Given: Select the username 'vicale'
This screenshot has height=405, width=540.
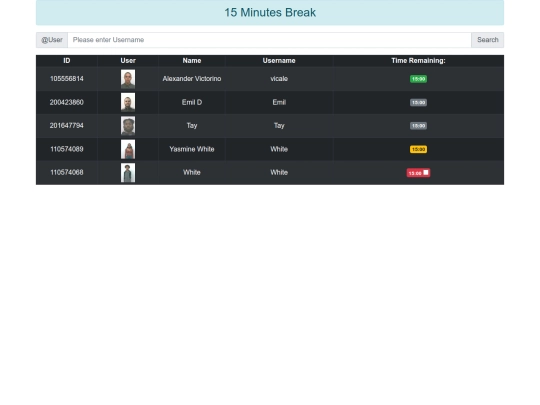Looking at the screenshot, I should [x=279, y=79].
